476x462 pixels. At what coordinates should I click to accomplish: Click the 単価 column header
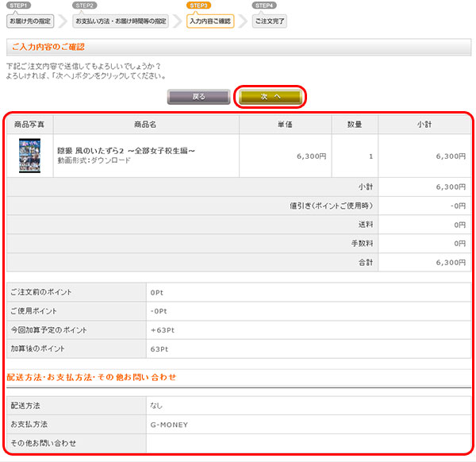point(286,125)
